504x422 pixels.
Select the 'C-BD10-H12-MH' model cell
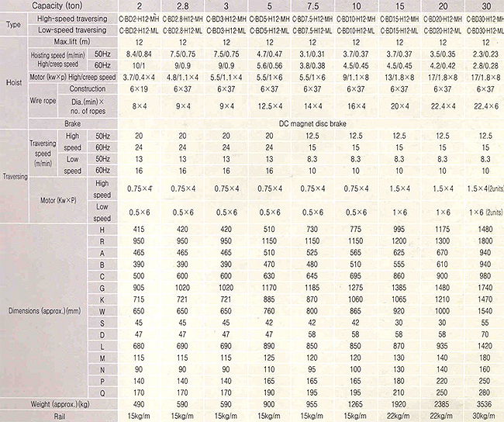356,19
